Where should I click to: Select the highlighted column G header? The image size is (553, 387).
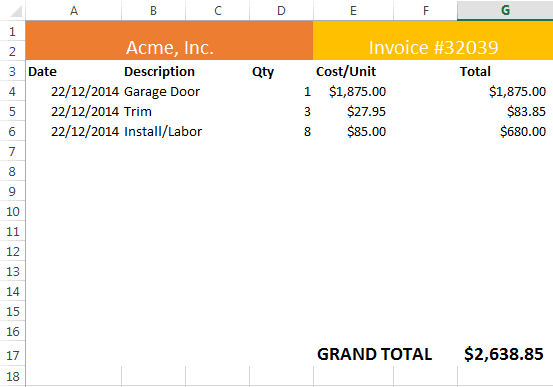[505, 11]
